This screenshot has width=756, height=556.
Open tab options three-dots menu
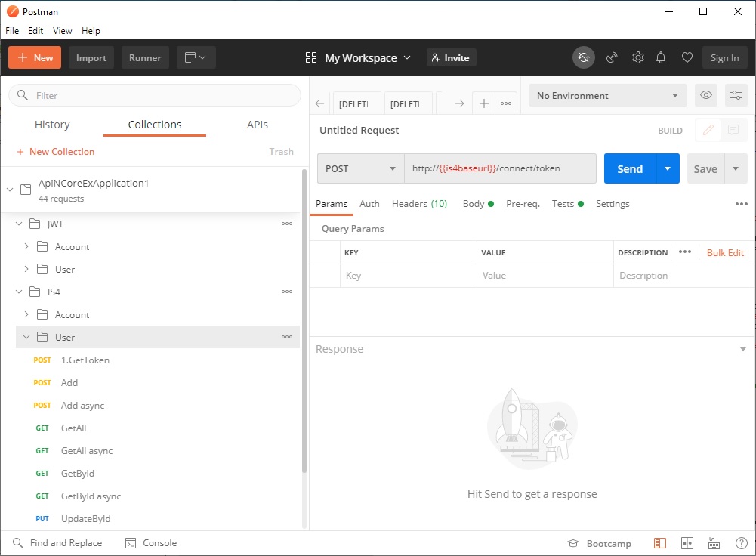click(506, 103)
